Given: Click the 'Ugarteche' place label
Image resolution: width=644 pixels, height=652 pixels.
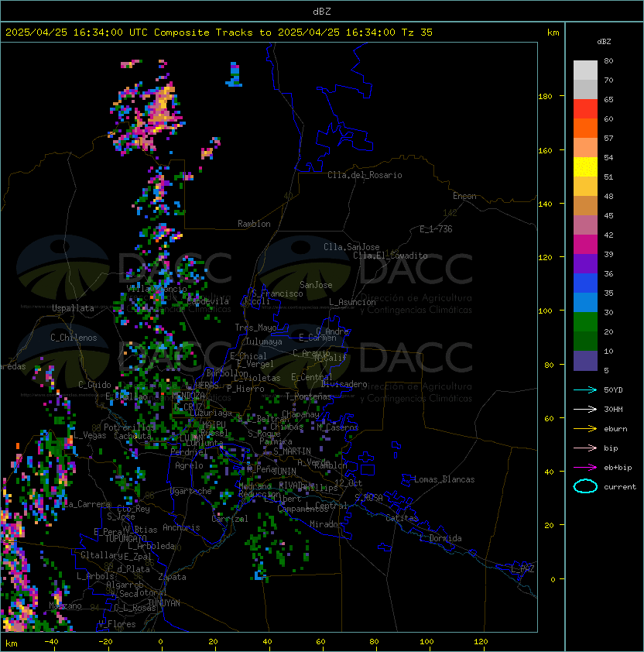Looking at the screenshot, I should [191, 491].
